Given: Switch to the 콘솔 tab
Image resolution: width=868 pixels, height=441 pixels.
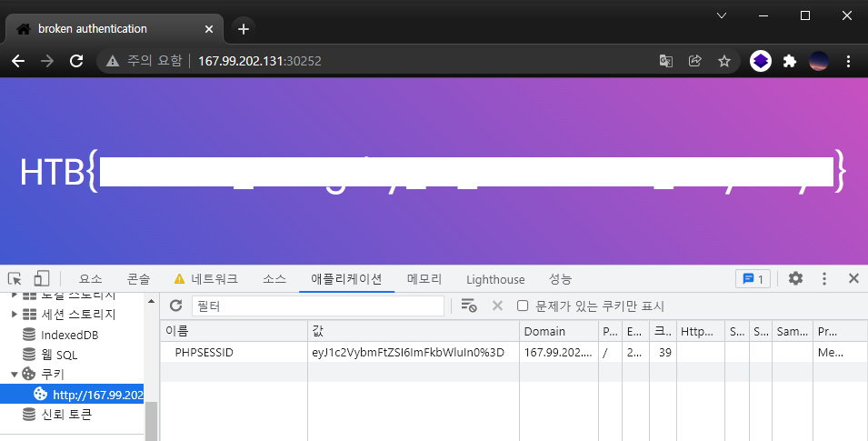Looking at the screenshot, I should 138,279.
